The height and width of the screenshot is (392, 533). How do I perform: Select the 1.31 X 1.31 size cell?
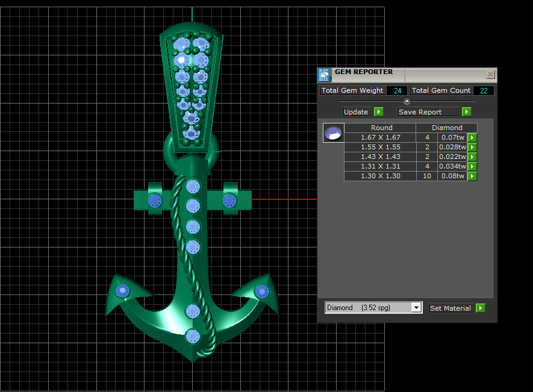(381, 166)
